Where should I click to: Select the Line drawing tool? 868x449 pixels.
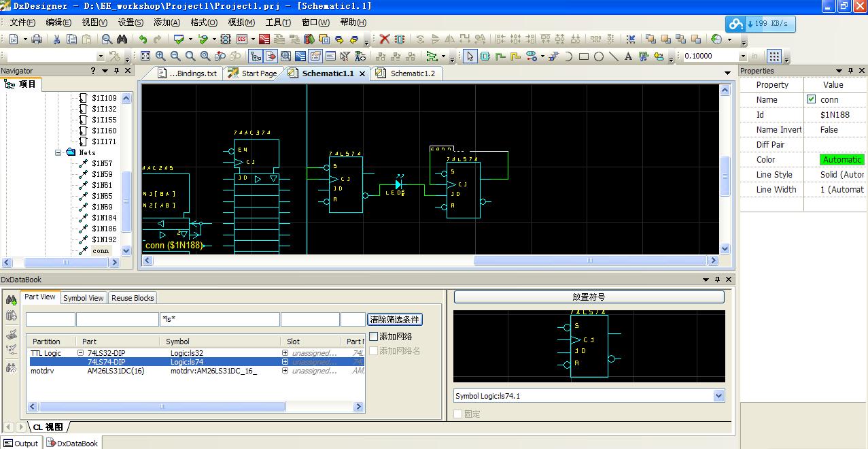coord(613,56)
